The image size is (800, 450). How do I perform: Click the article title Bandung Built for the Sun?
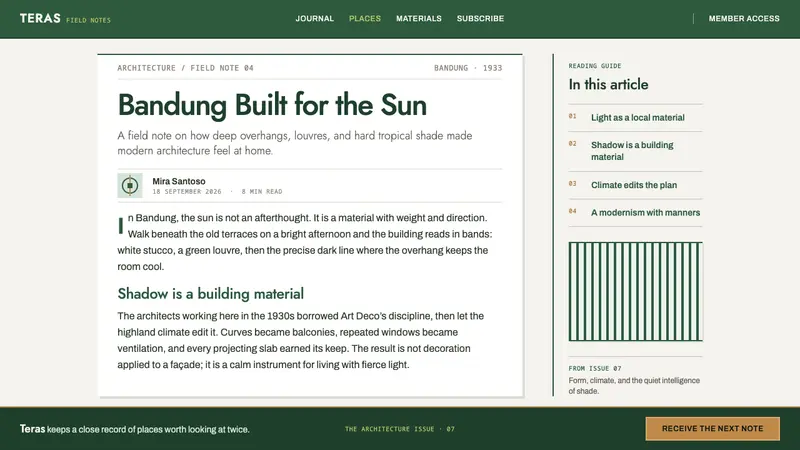tap(272, 105)
